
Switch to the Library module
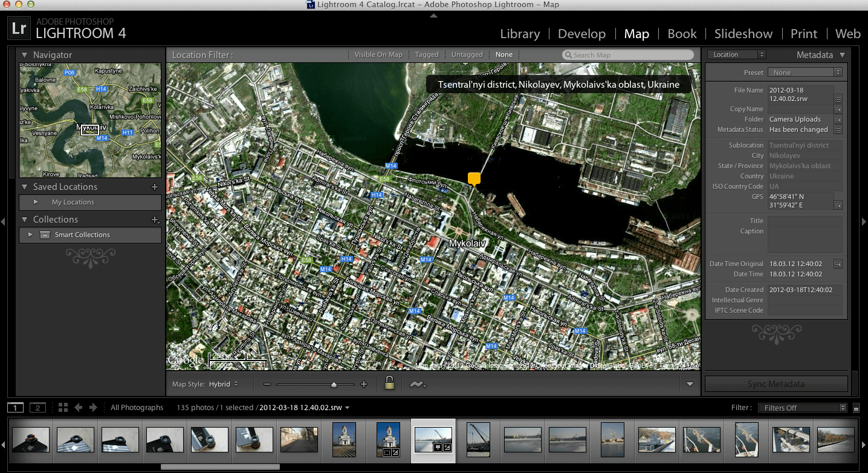520,34
